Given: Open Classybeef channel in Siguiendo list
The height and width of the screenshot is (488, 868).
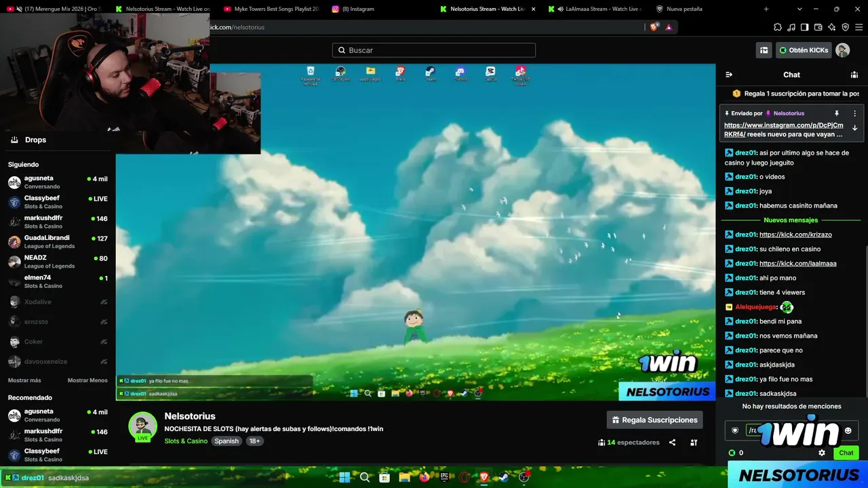Looking at the screenshot, I should pos(58,202).
